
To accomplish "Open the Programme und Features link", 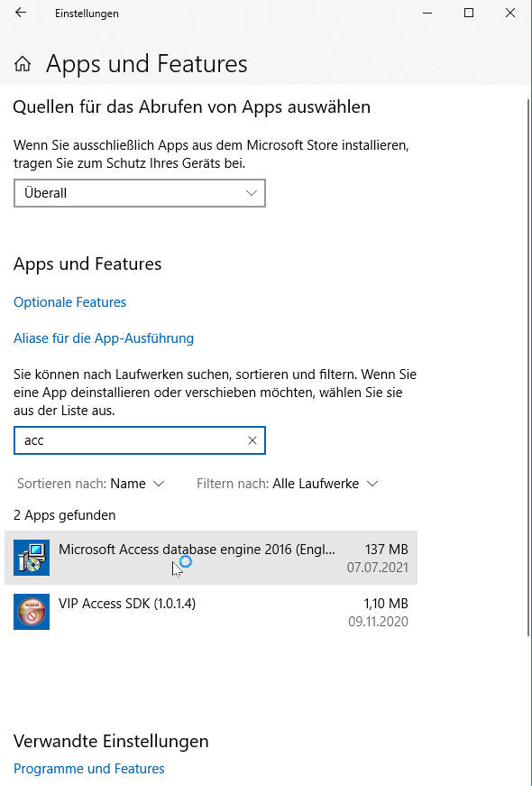I will [x=88, y=769].
